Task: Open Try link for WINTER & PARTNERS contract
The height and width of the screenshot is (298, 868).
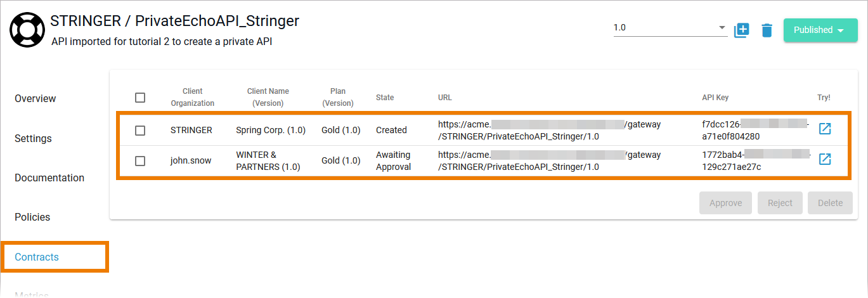Action: coord(825,159)
